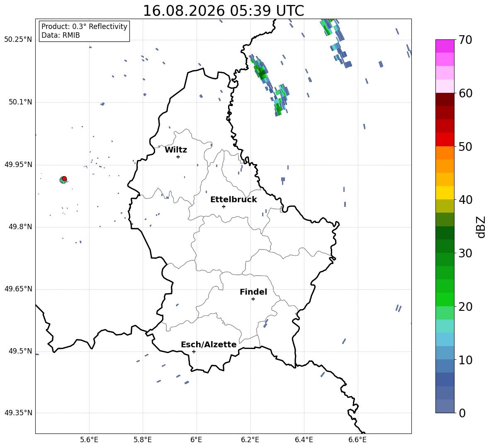Click the Findel station cross marker
The image size is (491, 448).
click(253, 299)
